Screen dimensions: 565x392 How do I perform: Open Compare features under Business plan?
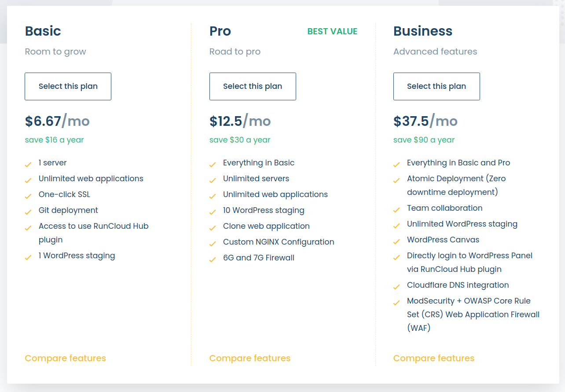[433, 358]
